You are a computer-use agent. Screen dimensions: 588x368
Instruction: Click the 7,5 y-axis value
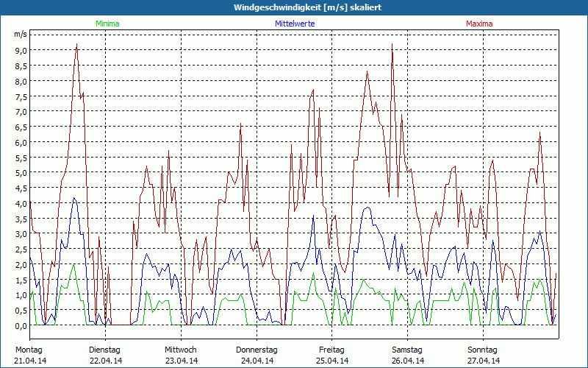(21, 96)
